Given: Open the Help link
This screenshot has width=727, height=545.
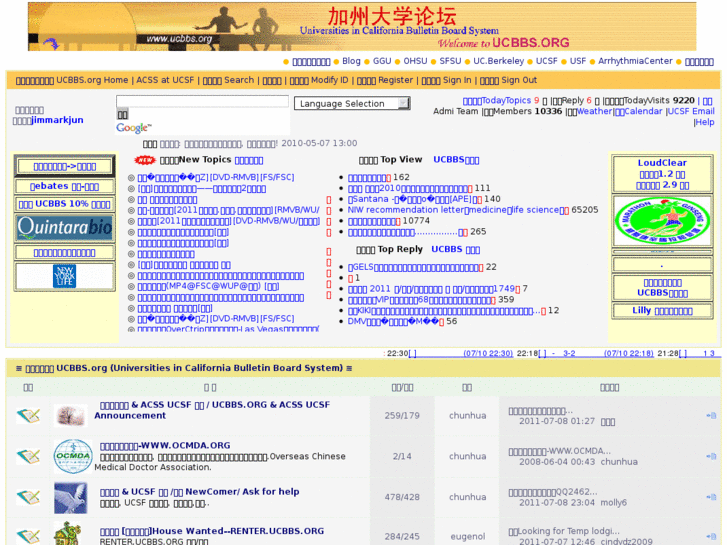Looking at the screenshot, I should coord(705,122).
